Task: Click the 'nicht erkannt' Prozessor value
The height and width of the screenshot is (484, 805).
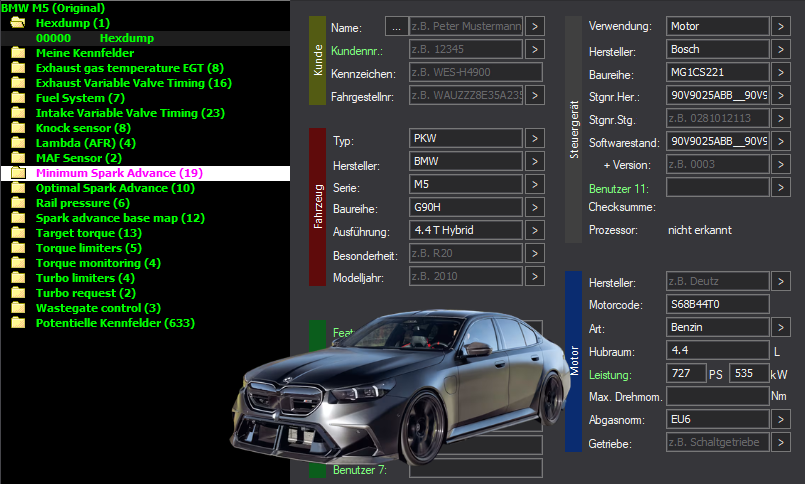Action: coord(700,230)
